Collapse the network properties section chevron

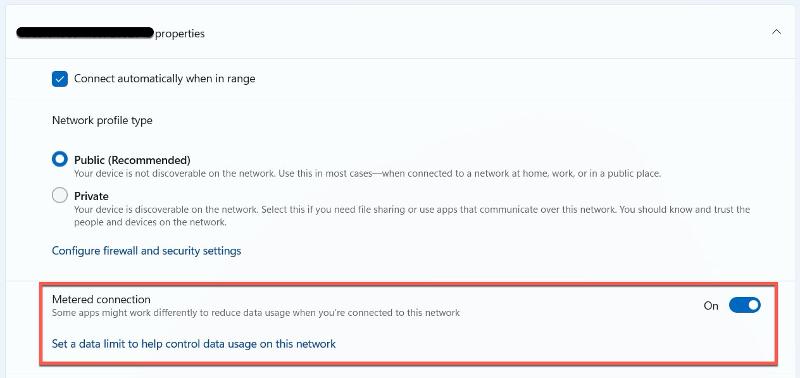pos(776,32)
